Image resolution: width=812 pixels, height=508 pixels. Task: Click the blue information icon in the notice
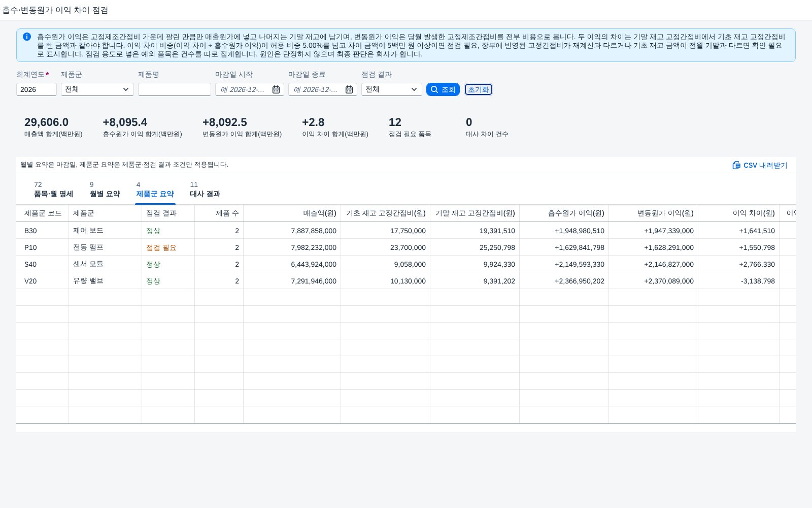point(27,37)
